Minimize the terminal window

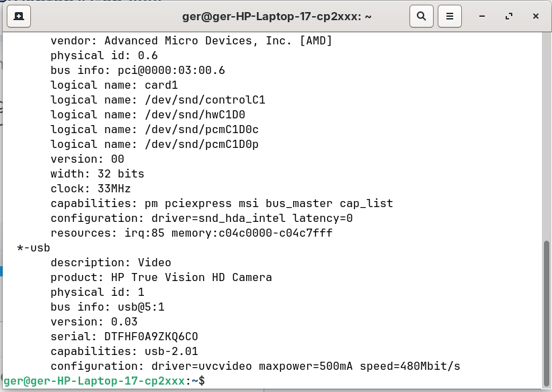483,15
